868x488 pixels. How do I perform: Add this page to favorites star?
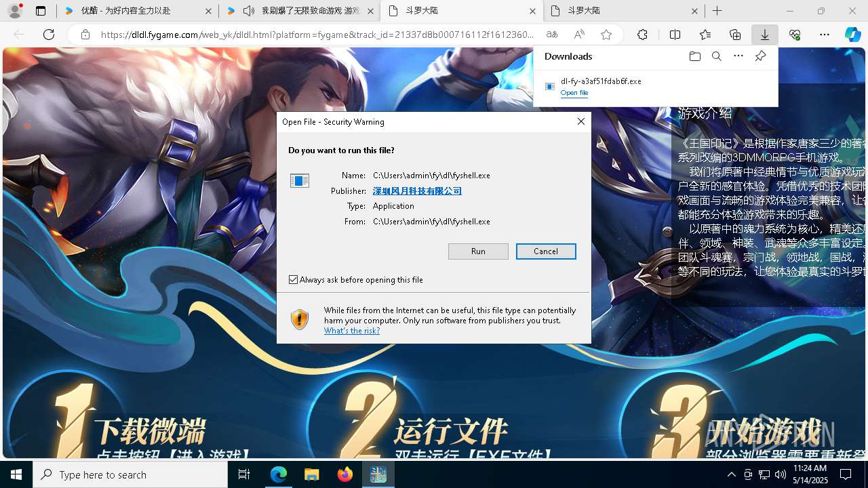(606, 35)
